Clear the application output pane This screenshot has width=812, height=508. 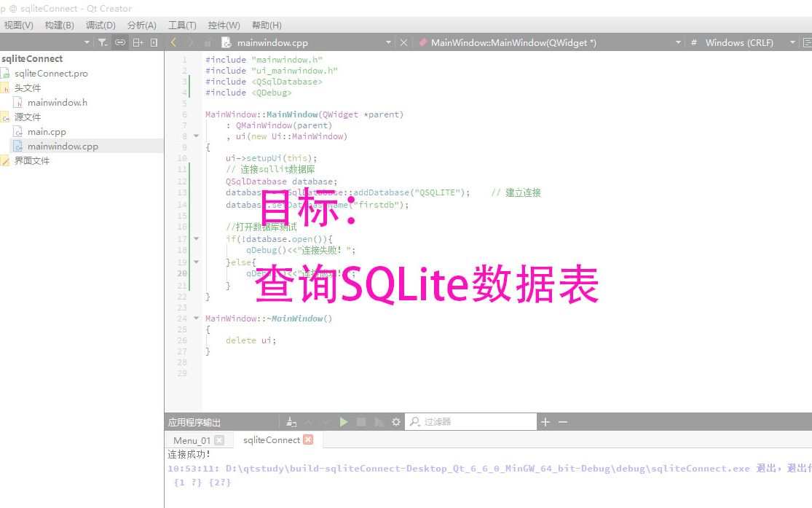pos(290,421)
